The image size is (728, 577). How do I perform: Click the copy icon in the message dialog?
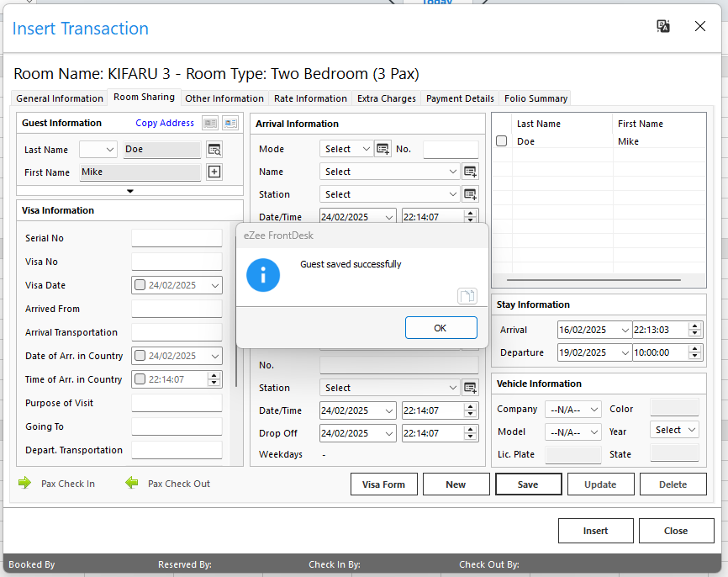[467, 295]
